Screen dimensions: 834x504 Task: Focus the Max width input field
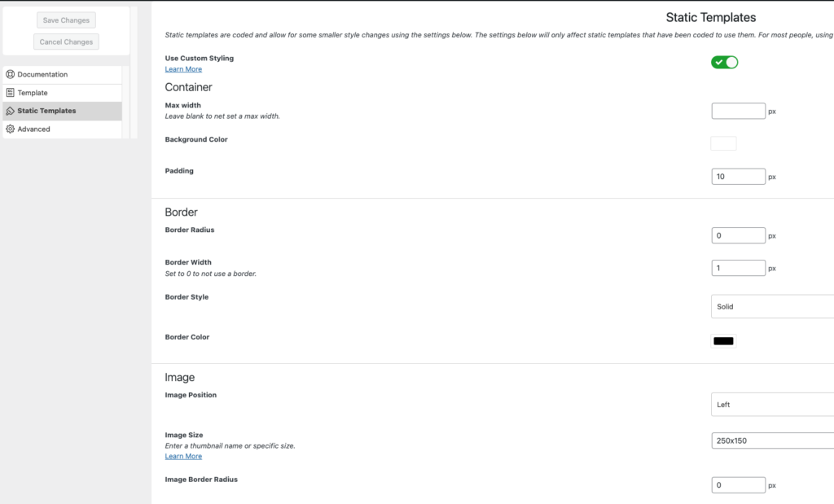point(738,111)
